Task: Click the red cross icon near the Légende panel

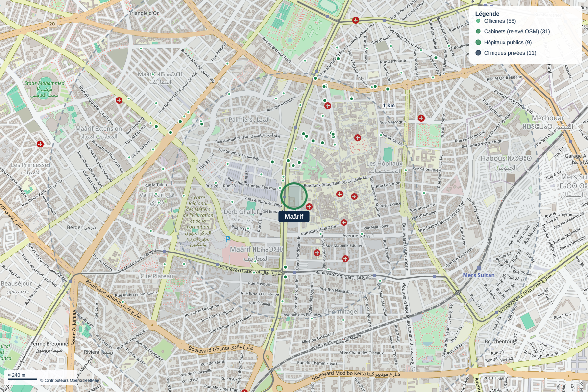Action: (356, 20)
